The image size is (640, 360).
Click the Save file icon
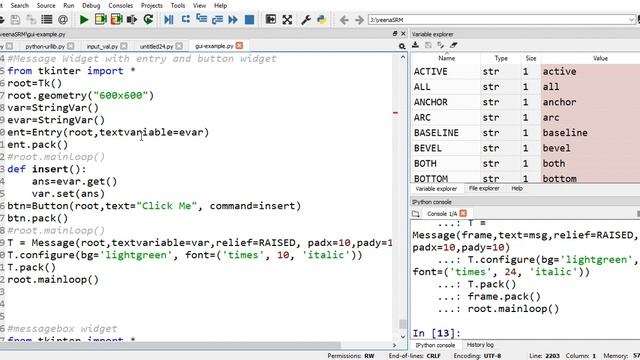(16, 19)
